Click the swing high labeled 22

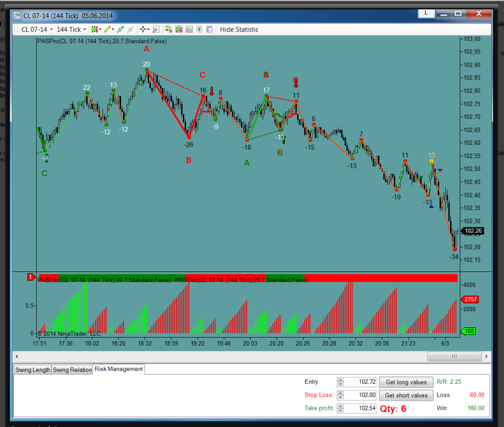pos(87,87)
